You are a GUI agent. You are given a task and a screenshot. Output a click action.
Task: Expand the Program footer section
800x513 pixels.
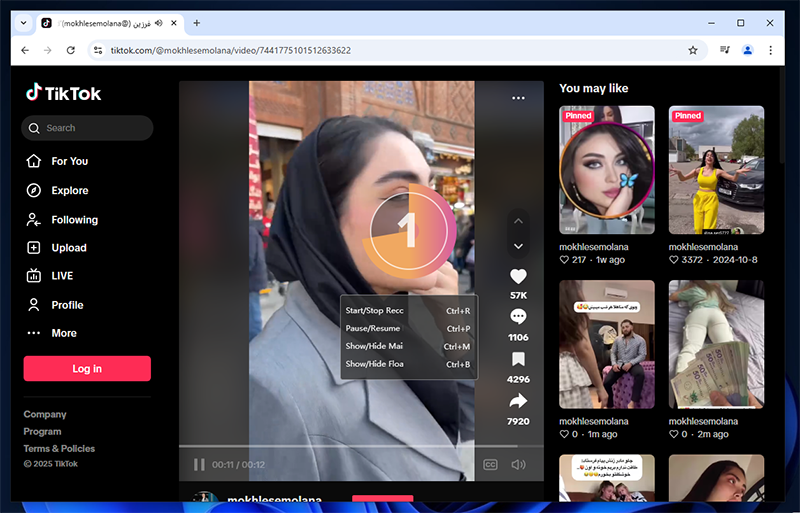tap(42, 432)
